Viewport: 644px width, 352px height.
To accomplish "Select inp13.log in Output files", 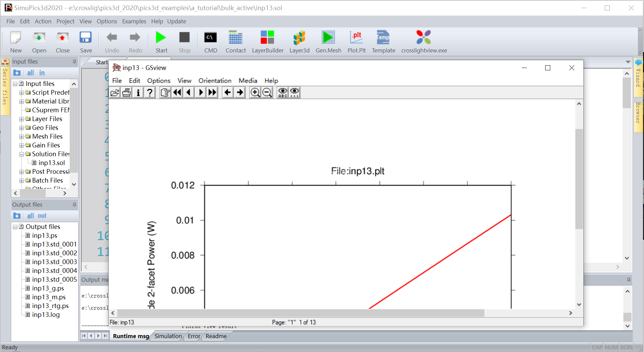I will pyautogui.click(x=46, y=315).
